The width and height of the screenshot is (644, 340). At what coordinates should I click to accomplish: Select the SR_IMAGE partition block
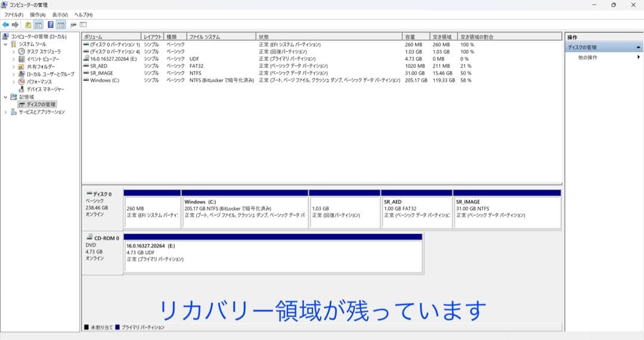(507, 209)
